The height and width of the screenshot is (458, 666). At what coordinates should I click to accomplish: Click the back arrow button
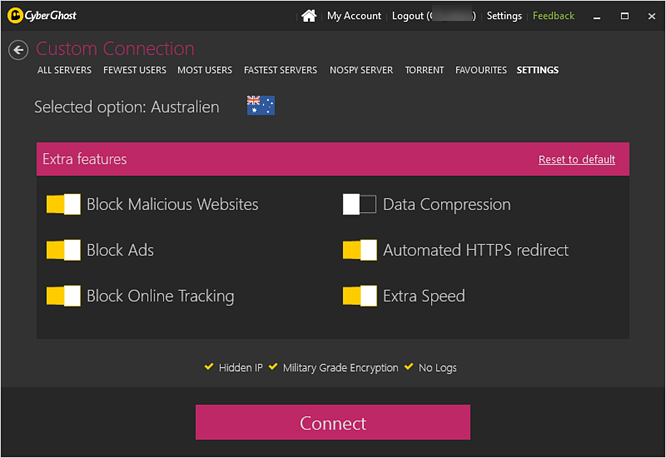coord(18,50)
